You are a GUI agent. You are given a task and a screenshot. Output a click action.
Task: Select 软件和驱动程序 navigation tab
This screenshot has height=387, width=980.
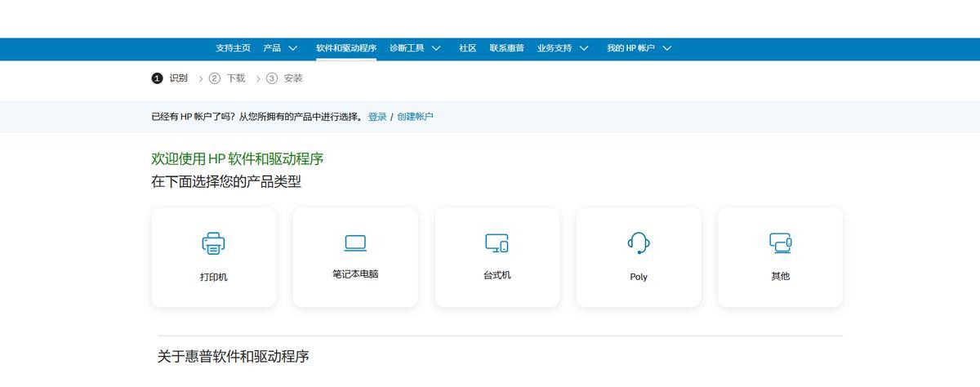click(x=346, y=48)
